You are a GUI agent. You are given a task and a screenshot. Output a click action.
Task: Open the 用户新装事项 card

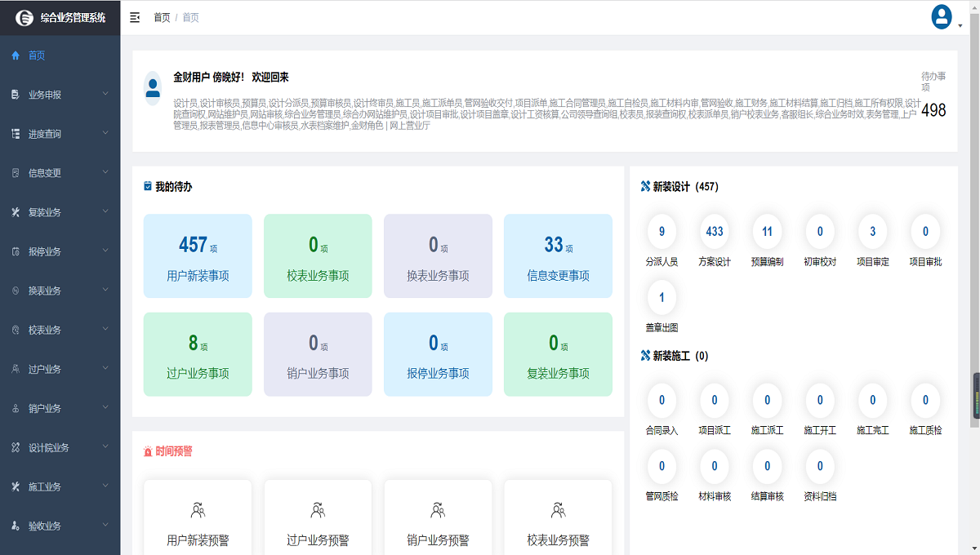pos(198,255)
